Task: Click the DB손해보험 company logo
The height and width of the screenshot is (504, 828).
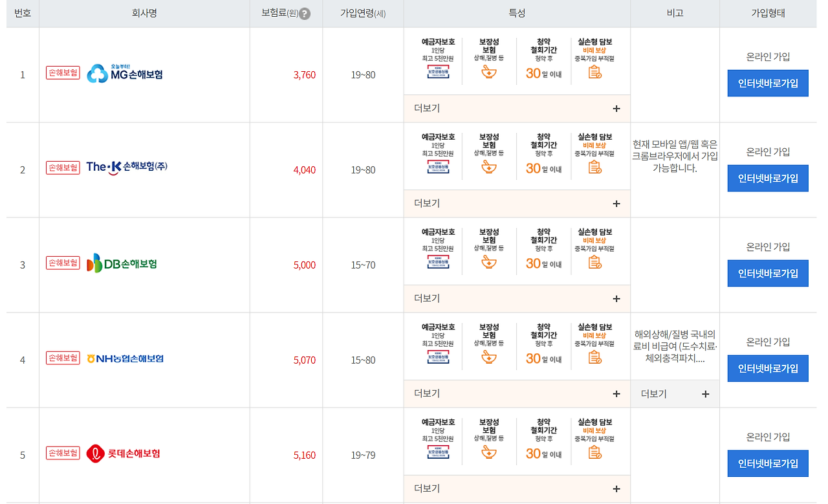Action: coord(122,263)
